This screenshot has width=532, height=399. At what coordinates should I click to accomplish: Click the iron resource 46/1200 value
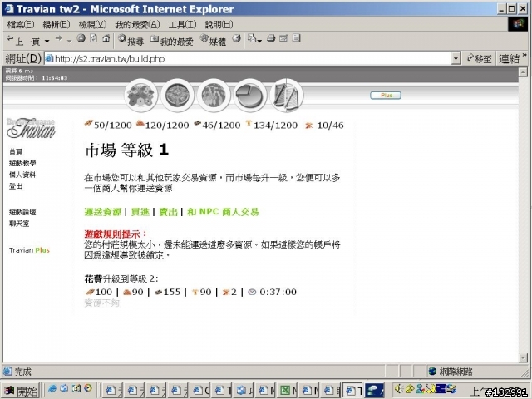coord(221,126)
